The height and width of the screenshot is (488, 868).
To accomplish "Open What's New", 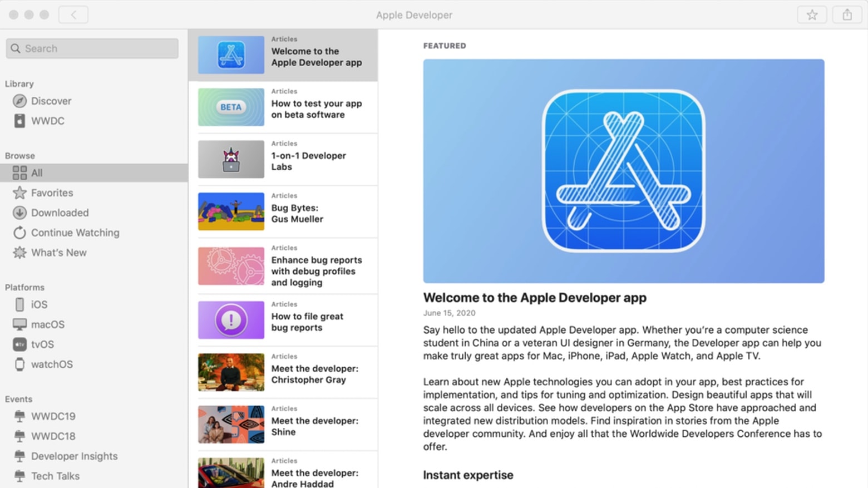I will pos(58,253).
